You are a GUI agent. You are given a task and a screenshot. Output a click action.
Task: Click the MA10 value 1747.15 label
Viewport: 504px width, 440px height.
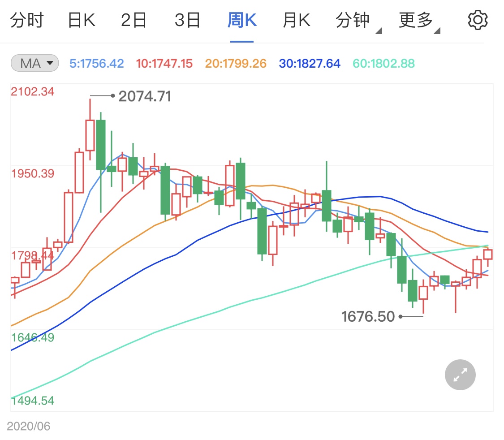pos(164,64)
